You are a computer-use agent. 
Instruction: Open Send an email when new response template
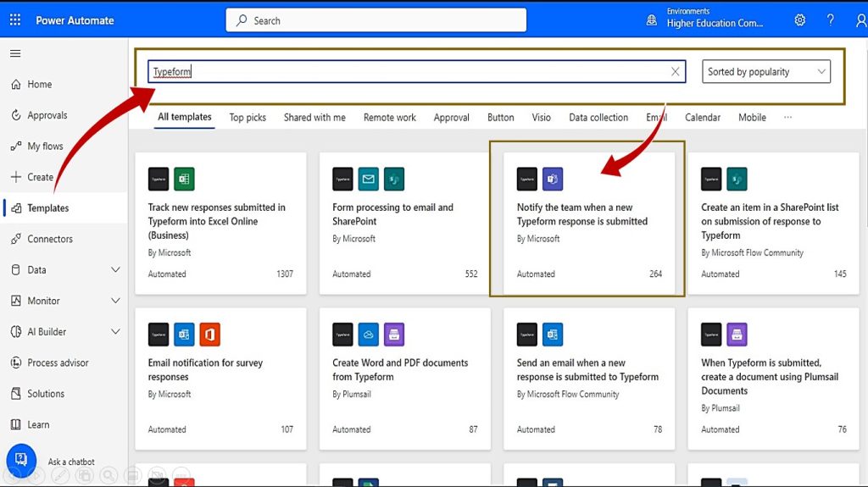click(589, 379)
